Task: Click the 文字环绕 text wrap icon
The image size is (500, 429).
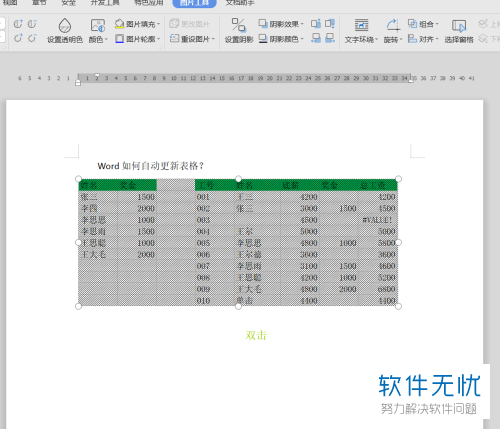Action: pos(361,25)
